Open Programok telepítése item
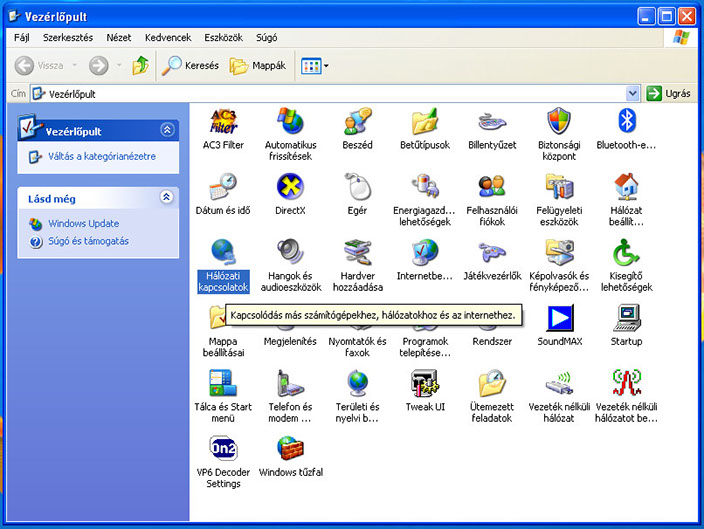The height and width of the screenshot is (529, 704). [x=425, y=347]
